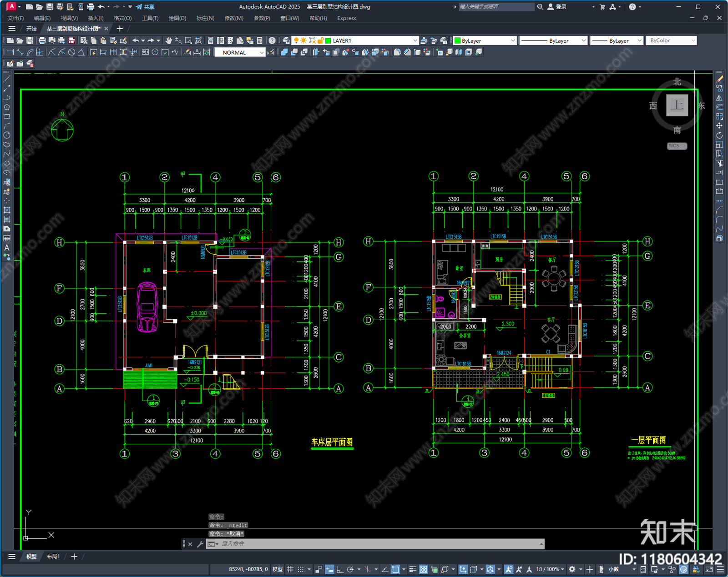Click the 北 direction on the ViewCube compass
The image size is (728, 577).
(x=677, y=82)
